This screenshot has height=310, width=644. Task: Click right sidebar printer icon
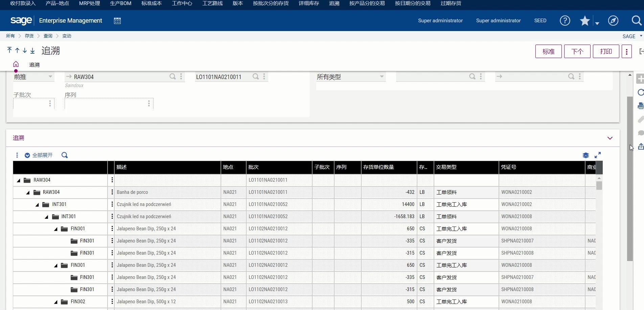(x=640, y=106)
